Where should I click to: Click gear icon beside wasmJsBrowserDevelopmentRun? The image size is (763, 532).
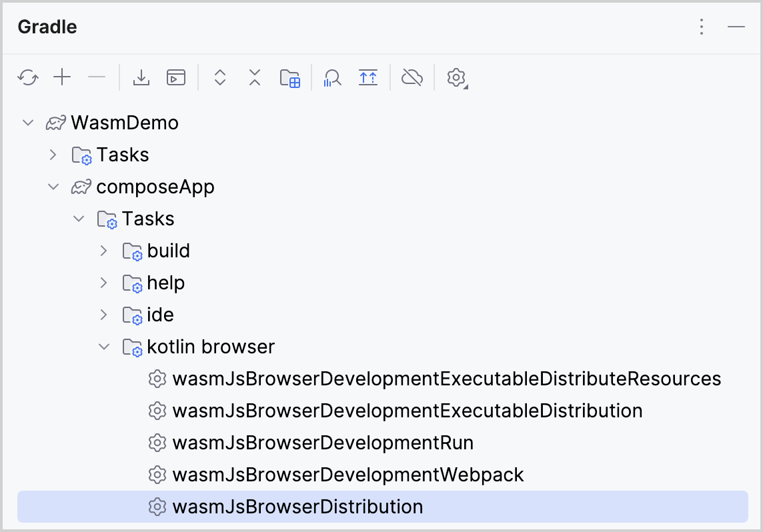(x=157, y=443)
